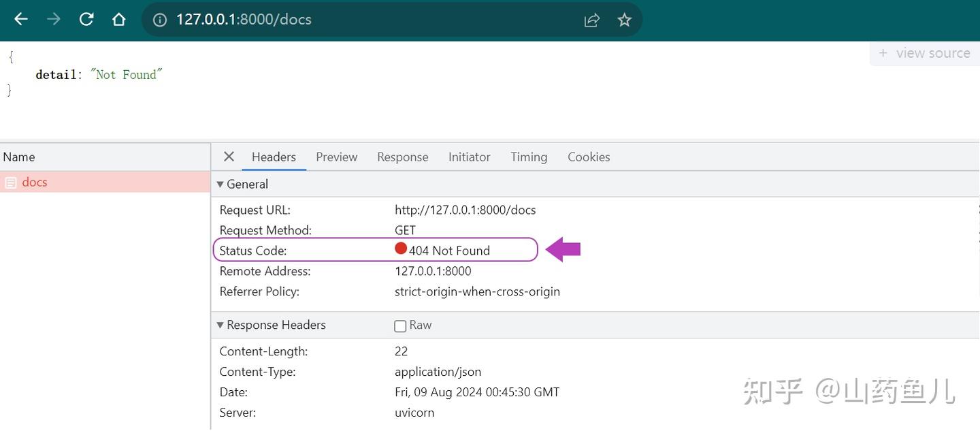Open the Response tab

[x=402, y=157]
